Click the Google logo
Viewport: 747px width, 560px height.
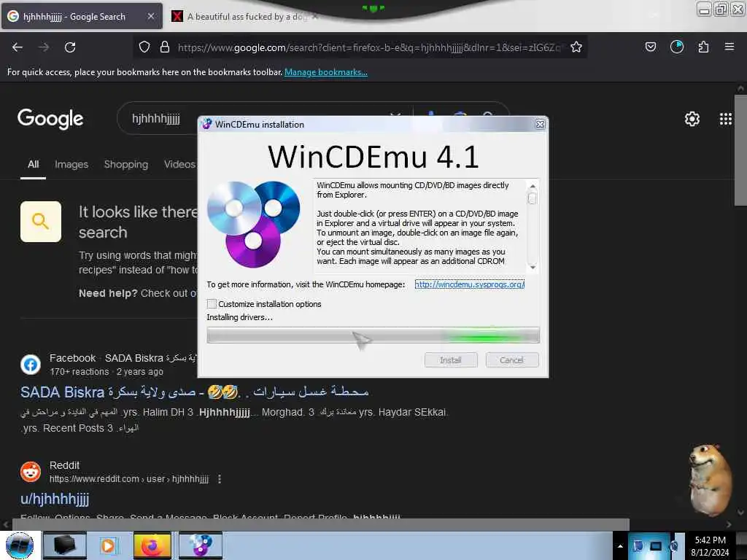coord(50,119)
